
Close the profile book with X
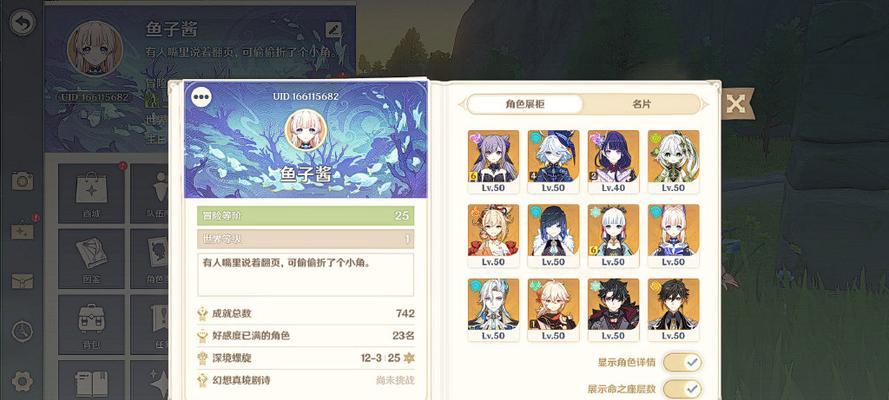[736, 104]
